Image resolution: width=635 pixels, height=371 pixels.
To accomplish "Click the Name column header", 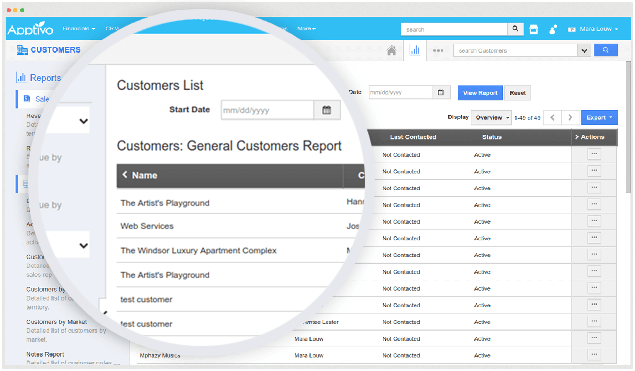I will tap(230, 175).
